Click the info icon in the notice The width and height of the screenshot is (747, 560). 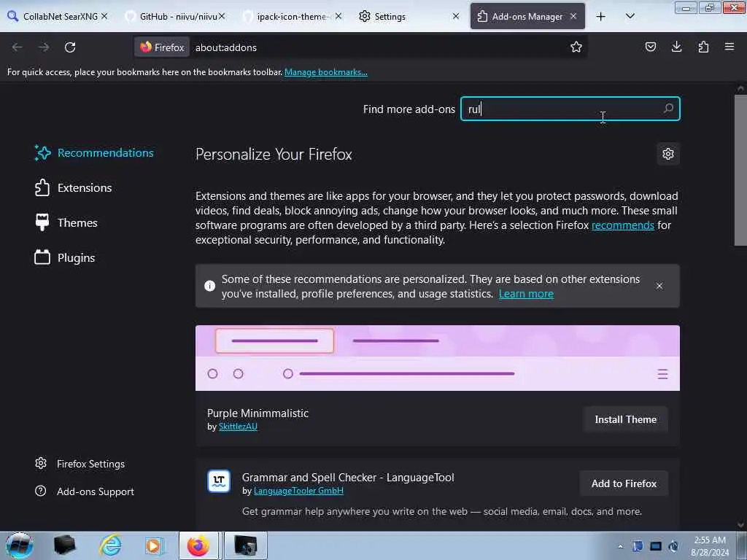(x=209, y=286)
